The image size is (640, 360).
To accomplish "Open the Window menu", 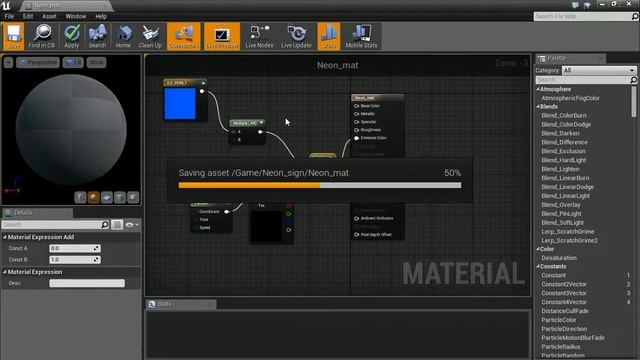I will coord(76,16).
